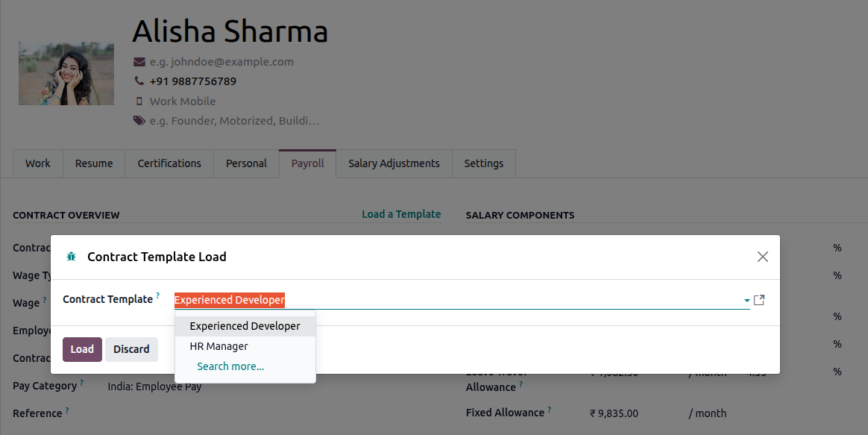Click the email envelope icon
Screen dimensions: 868x435
[x=138, y=62]
